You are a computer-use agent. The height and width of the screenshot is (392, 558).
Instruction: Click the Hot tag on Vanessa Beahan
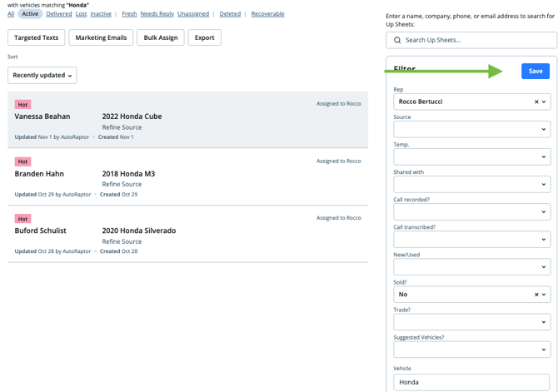pyautogui.click(x=23, y=105)
